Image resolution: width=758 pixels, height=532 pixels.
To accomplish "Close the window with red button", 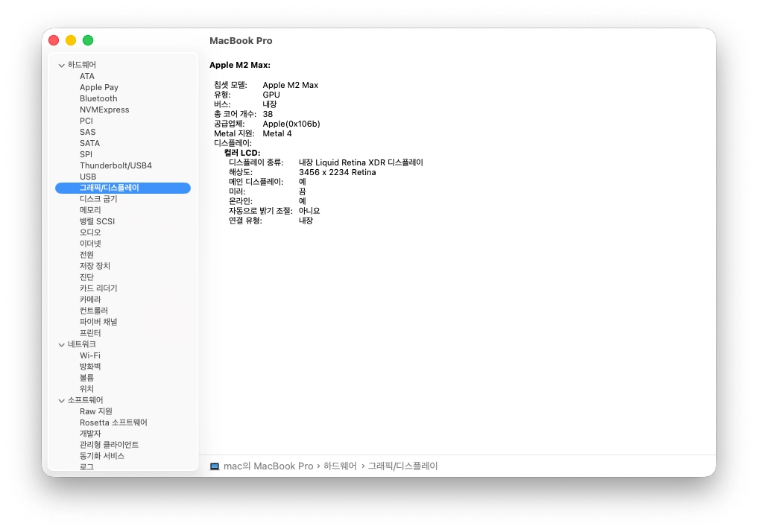I will click(x=54, y=40).
